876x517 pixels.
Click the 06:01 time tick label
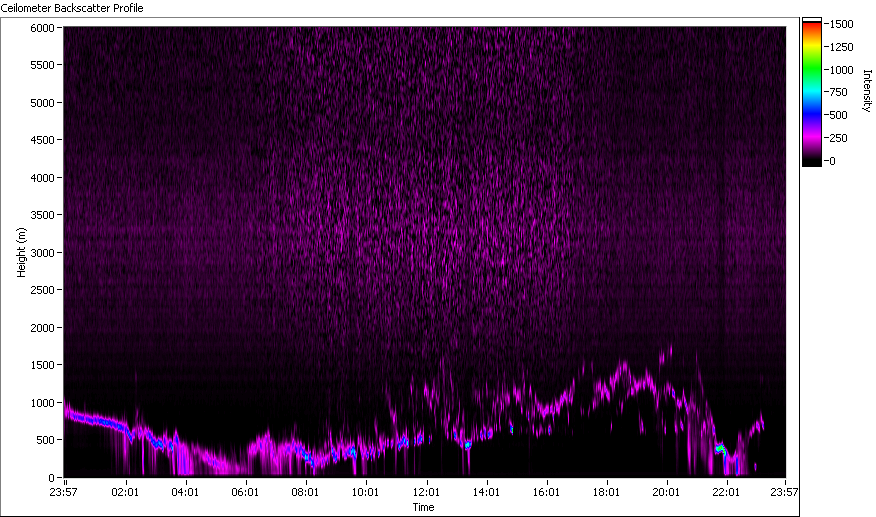[x=245, y=492]
